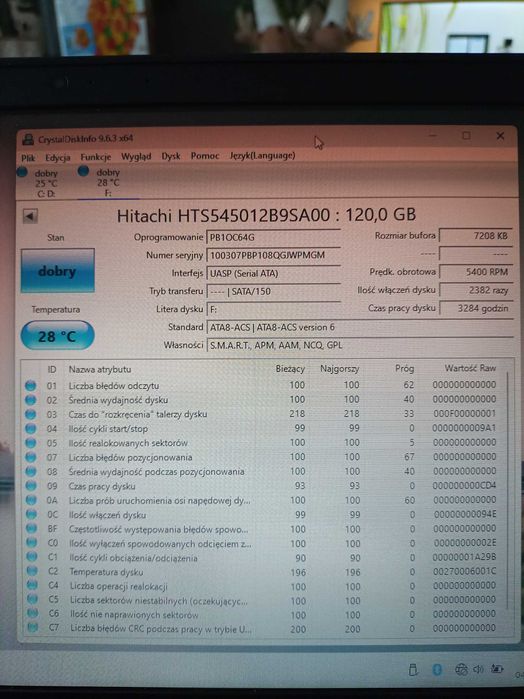524x699 pixels.
Task: Click the 3284 godzin power-on hours field
Action: (x=476, y=308)
